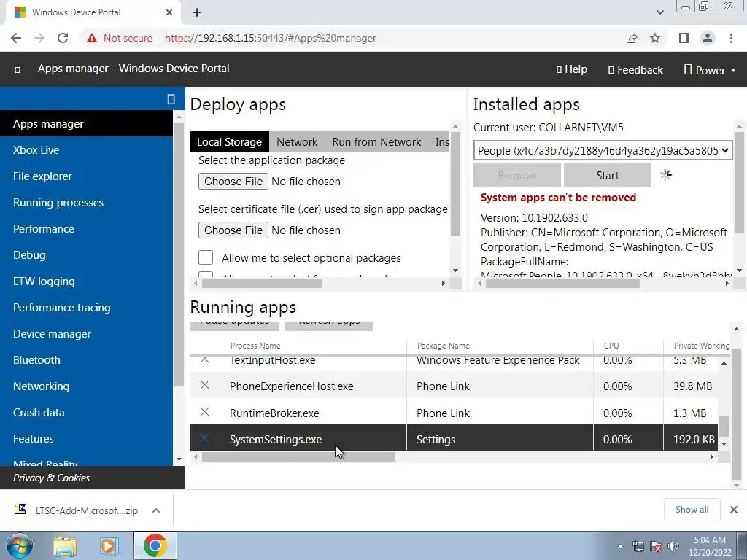The width and height of the screenshot is (747, 560).
Task: Open the Chrome tab search chevron
Action: tap(659, 12)
